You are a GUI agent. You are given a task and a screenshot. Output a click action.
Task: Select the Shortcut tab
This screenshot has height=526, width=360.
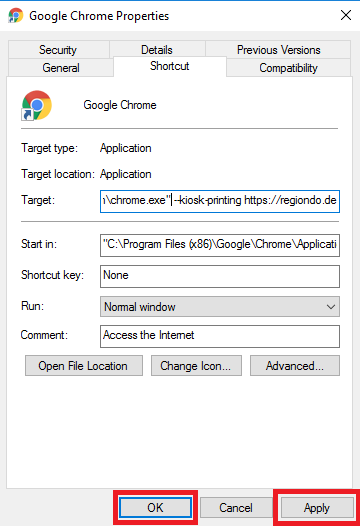click(170, 66)
